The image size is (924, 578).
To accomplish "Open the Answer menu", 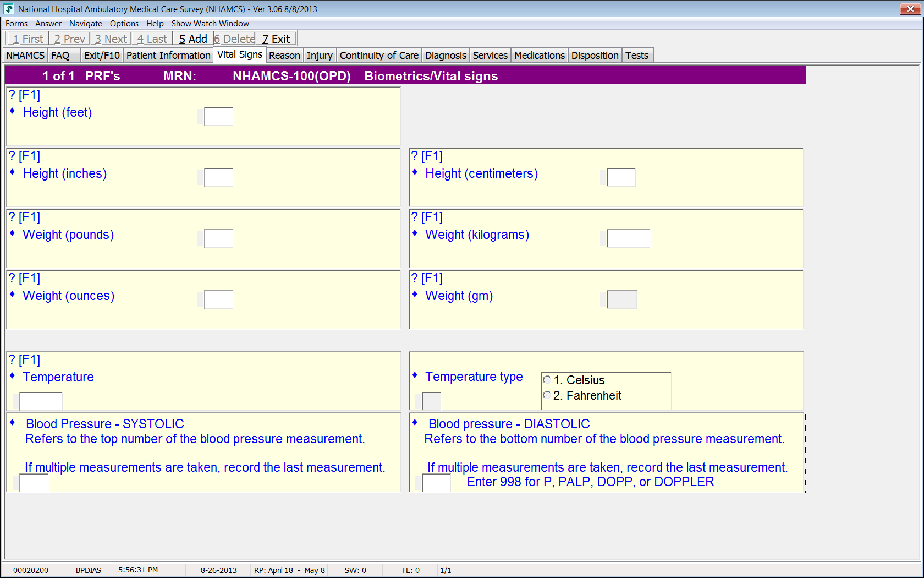I will [x=48, y=24].
